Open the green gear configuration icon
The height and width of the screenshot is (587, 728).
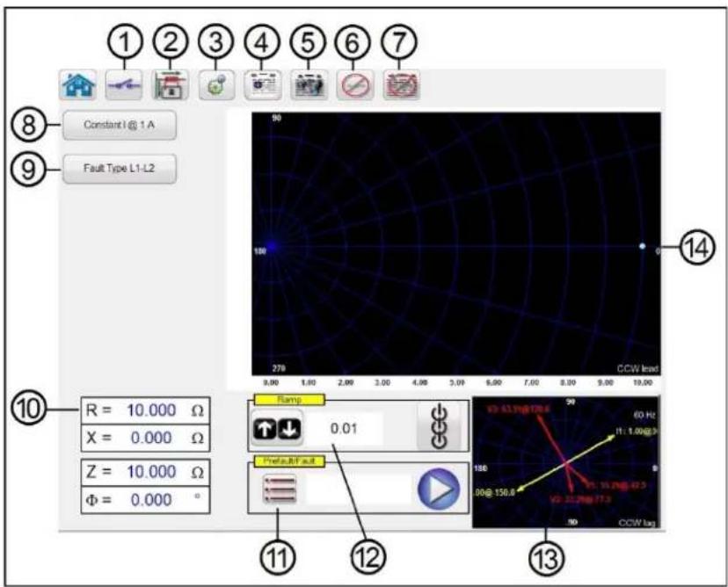217,85
